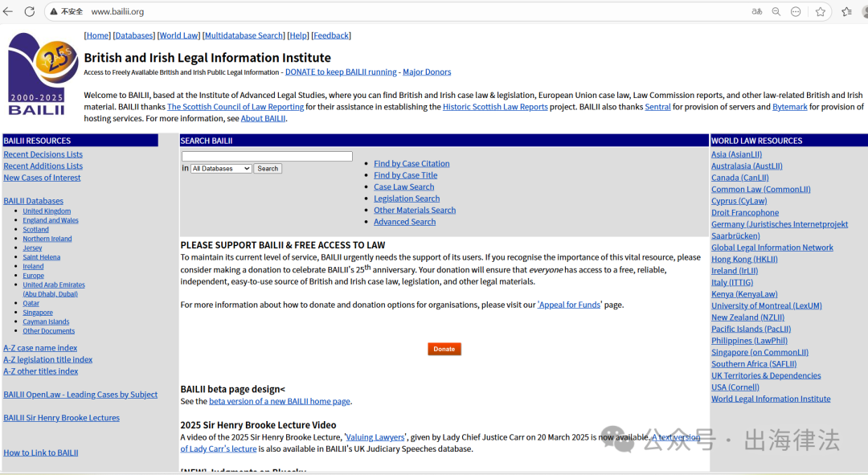Open Canada (CanLII) resource
Viewport: 868px width, 475px height.
pos(740,178)
